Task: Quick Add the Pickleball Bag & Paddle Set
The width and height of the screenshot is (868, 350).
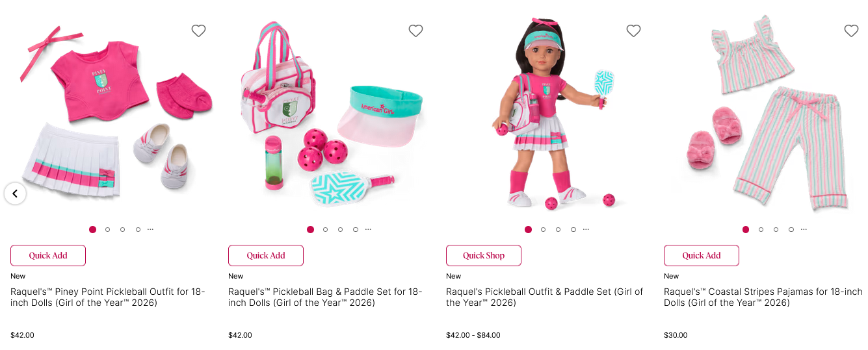Action: click(x=265, y=255)
